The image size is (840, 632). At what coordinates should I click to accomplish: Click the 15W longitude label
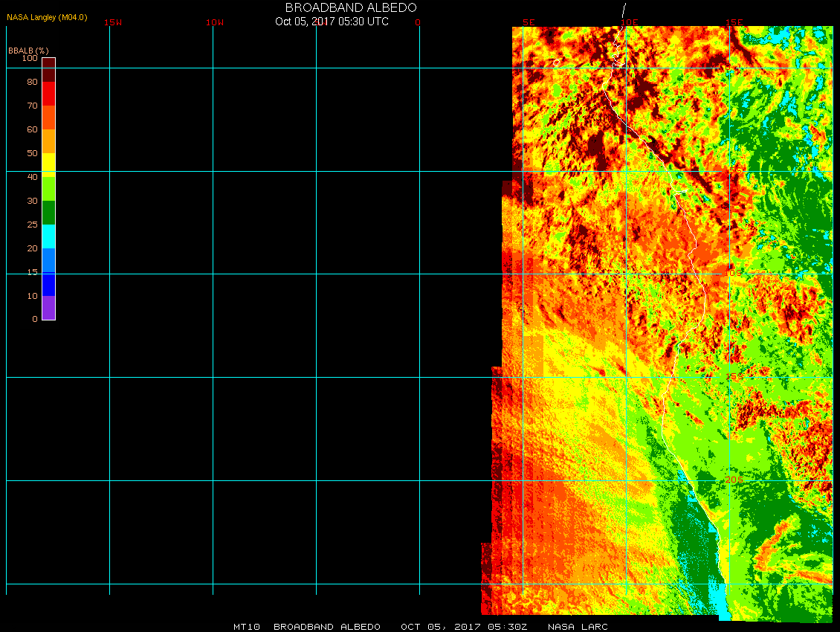pyautogui.click(x=112, y=22)
